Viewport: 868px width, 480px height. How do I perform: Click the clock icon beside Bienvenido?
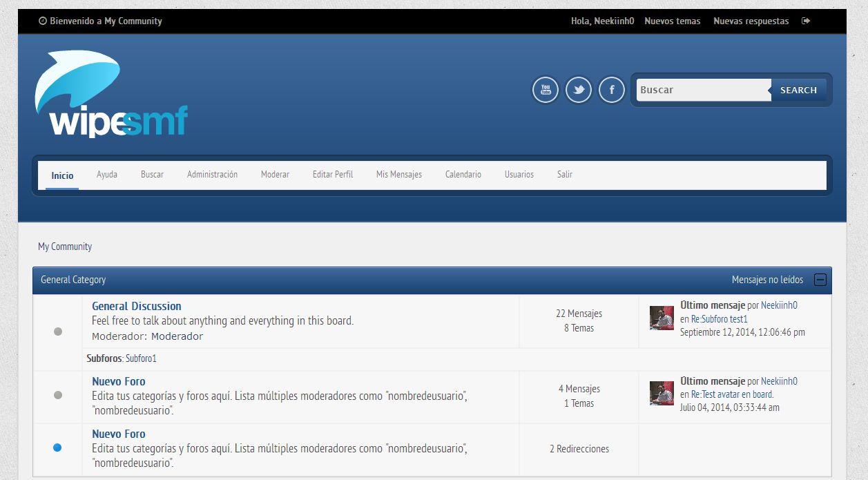click(x=43, y=21)
